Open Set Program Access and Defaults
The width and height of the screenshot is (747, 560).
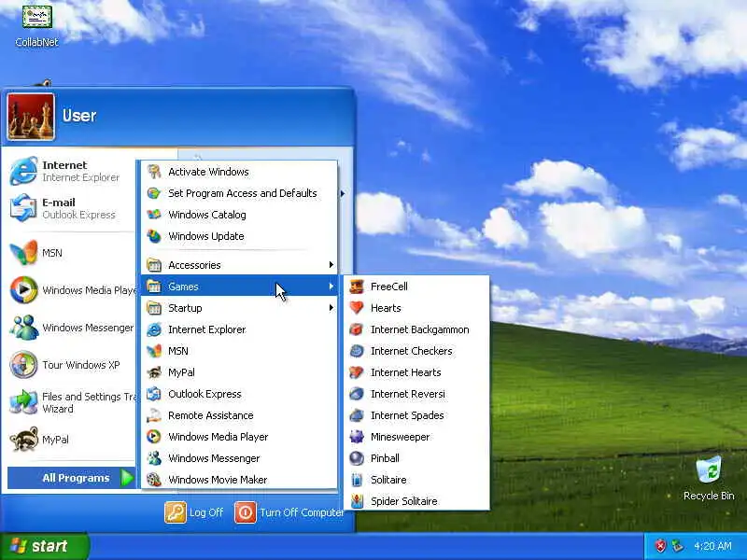(x=239, y=193)
